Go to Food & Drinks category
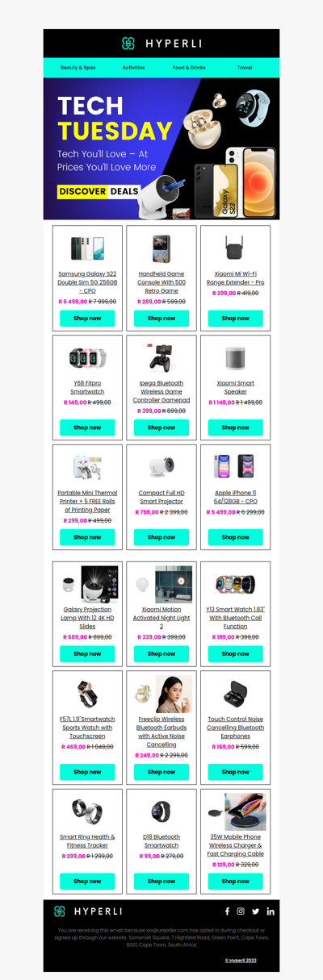 click(189, 68)
